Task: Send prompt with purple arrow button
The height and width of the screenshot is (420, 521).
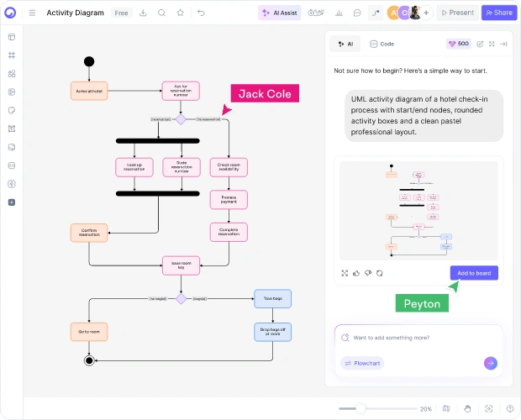Action: click(491, 363)
